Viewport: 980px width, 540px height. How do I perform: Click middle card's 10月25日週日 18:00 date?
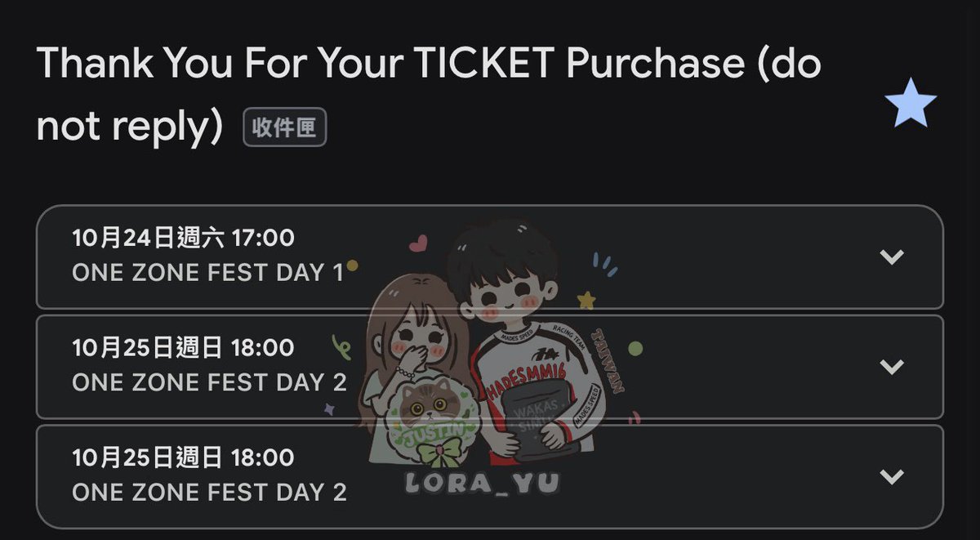183,347
